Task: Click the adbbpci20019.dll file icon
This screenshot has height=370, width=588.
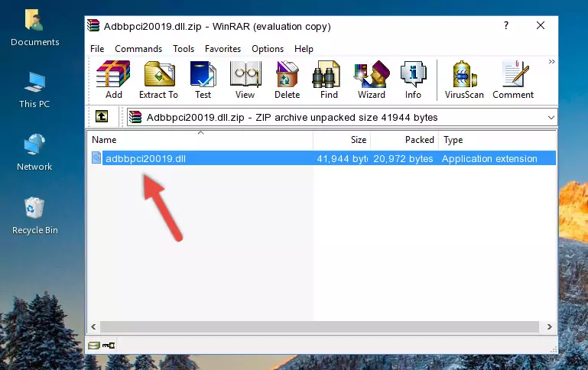Action: (x=96, y=157)
